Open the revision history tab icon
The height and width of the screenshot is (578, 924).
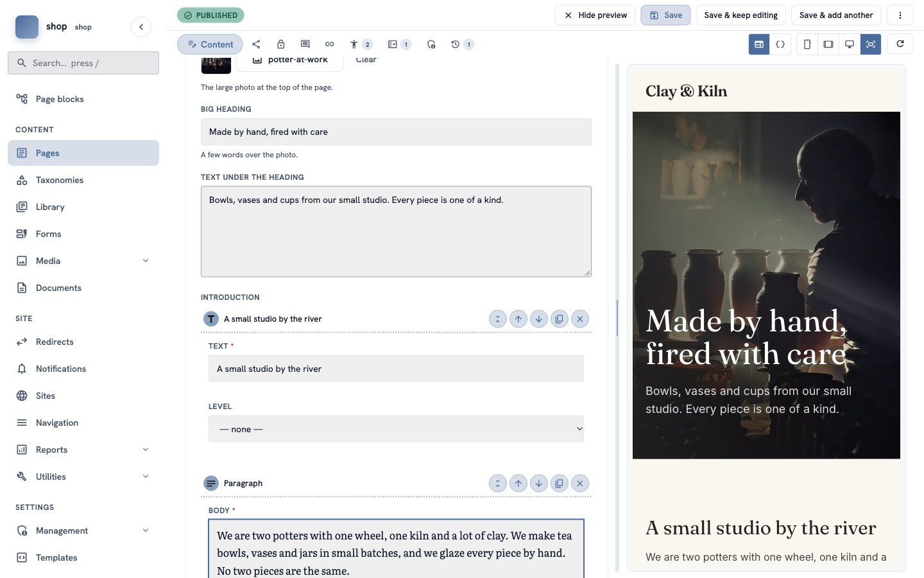click(x=462, y=44)
